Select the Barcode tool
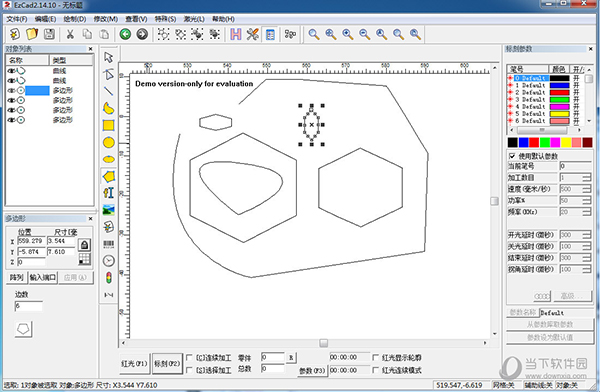Viewport: 600px width, 392px height. [109, 244]
